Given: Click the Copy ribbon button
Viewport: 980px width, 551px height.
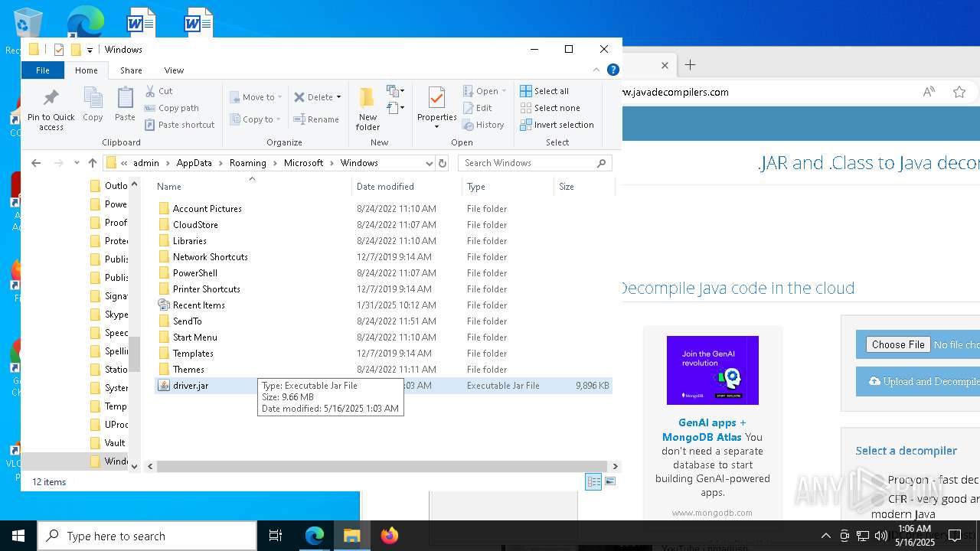Looking at the screenshot, I should click(x=93, y=104).
